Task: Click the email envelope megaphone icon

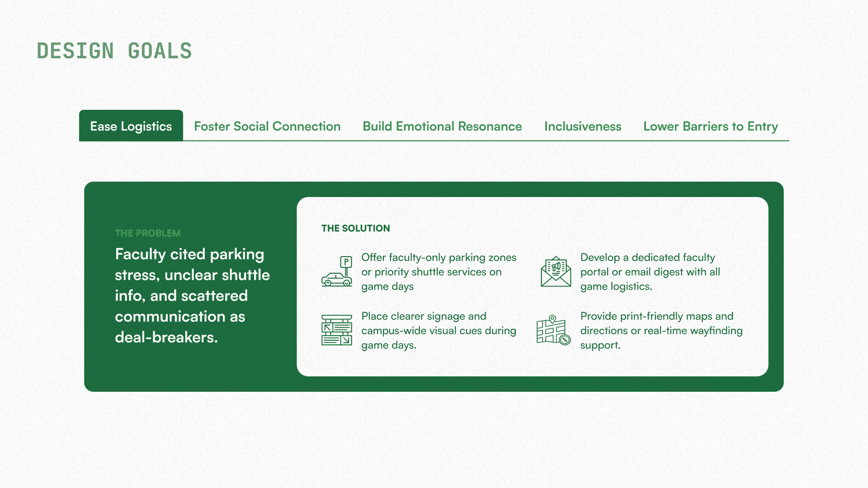Action: coord(556,272)
